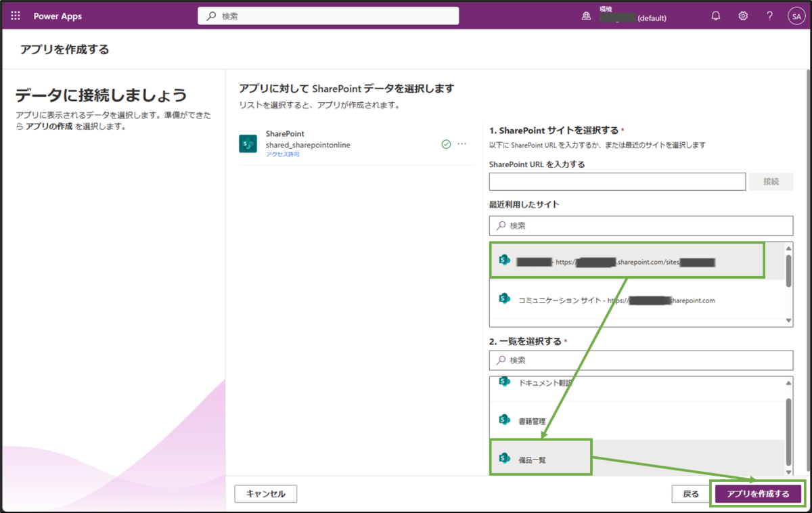Open the help question mark icon
812x513 pixels.
[770, 16]
